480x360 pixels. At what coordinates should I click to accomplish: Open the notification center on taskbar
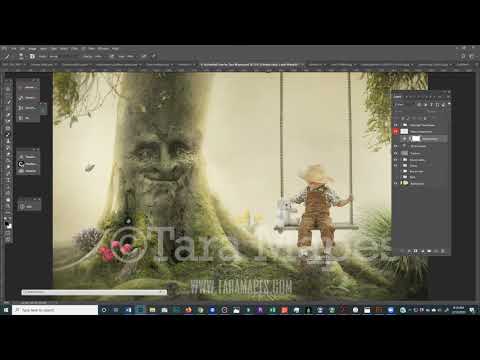pos(472,310)
